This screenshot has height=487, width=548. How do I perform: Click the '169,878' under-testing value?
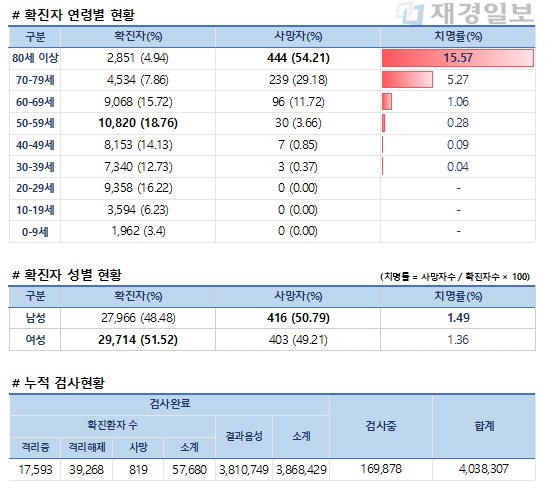381,469
